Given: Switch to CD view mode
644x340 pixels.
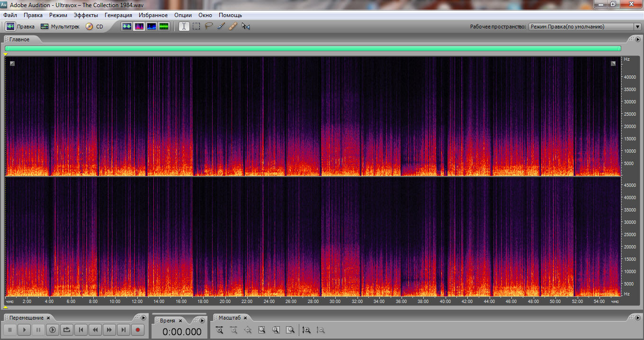Looking at the screenshot, I should (x=94, y=27).
